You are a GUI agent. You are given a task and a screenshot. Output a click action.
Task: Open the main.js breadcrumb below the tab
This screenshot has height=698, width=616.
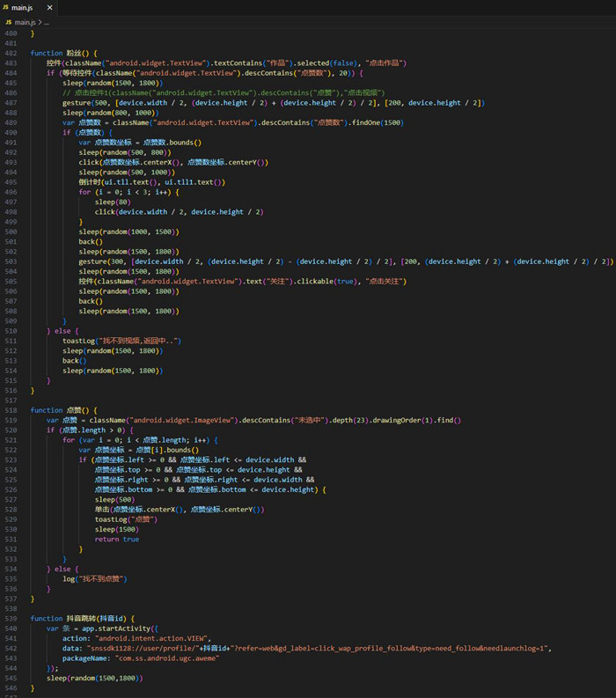click(25, 22)
